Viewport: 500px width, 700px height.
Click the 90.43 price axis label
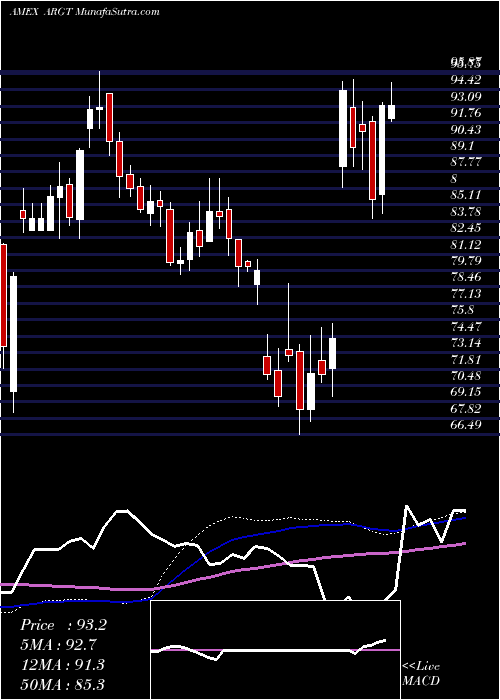(466, 129)
